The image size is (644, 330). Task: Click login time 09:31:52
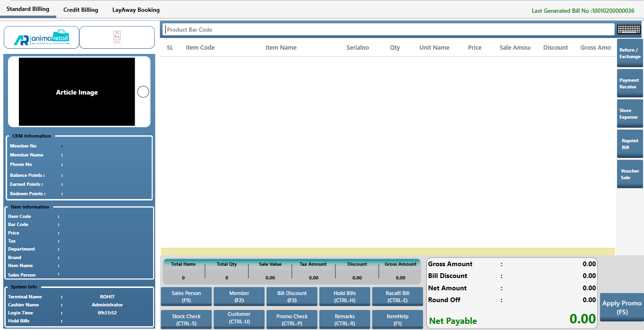(107, 313)
